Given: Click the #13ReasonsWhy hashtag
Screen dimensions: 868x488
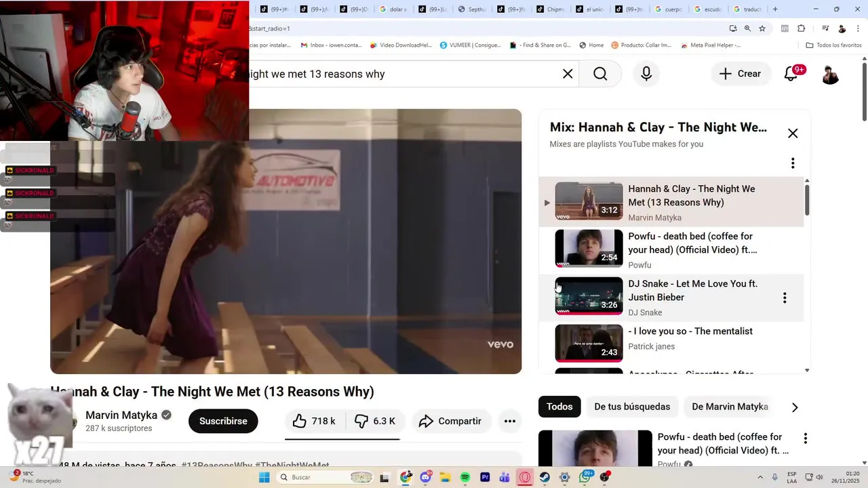Looking at the screenshot, I should tap(216, 466).
